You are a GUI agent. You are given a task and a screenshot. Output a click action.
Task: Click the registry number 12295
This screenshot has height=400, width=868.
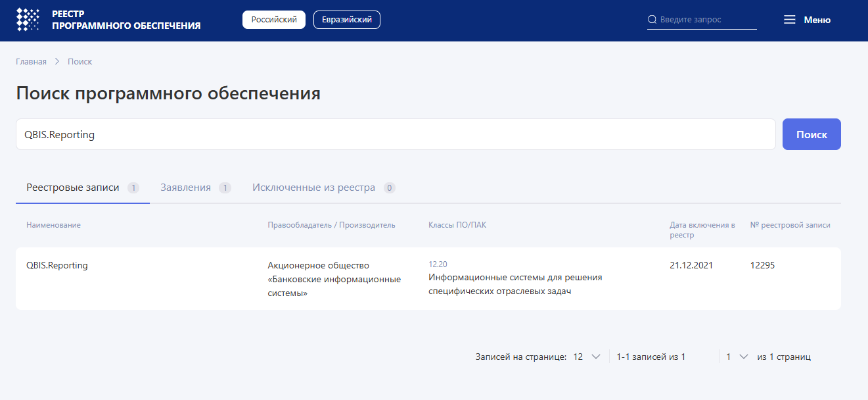763,265
